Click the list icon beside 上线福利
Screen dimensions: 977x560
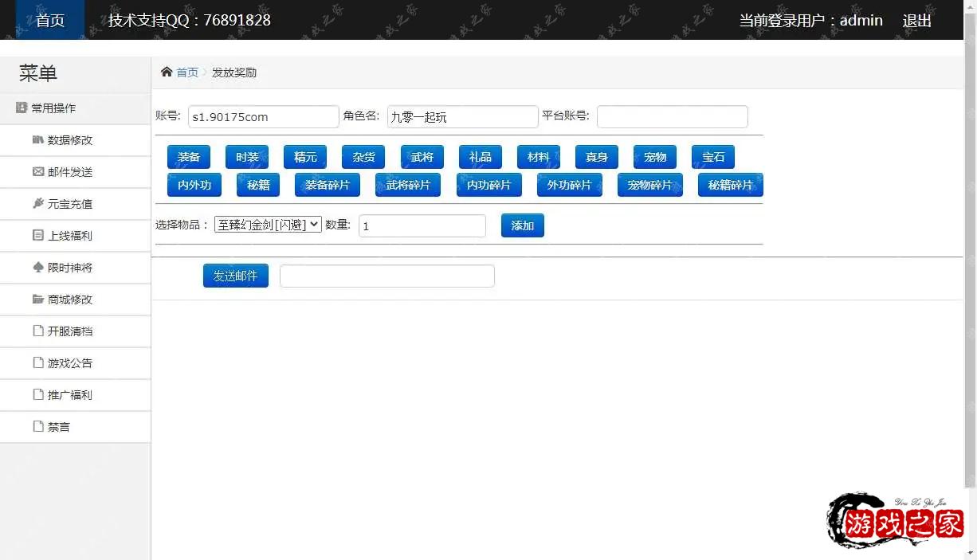pyautogui.click(x=37, y=235)
